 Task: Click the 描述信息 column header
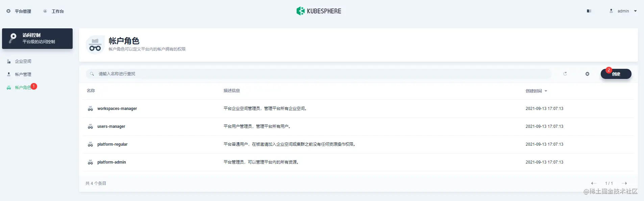[232, 91]
